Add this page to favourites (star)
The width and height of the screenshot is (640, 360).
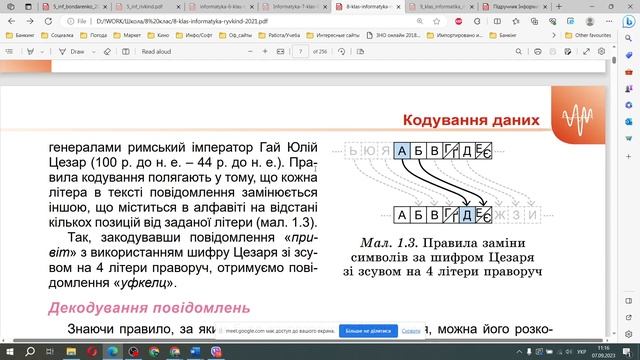point(437,21)
